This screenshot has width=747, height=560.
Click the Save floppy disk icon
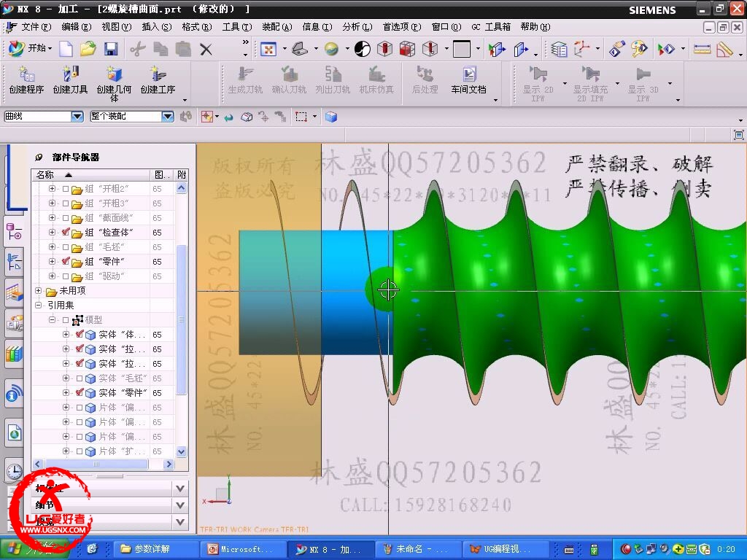(111, 49)
